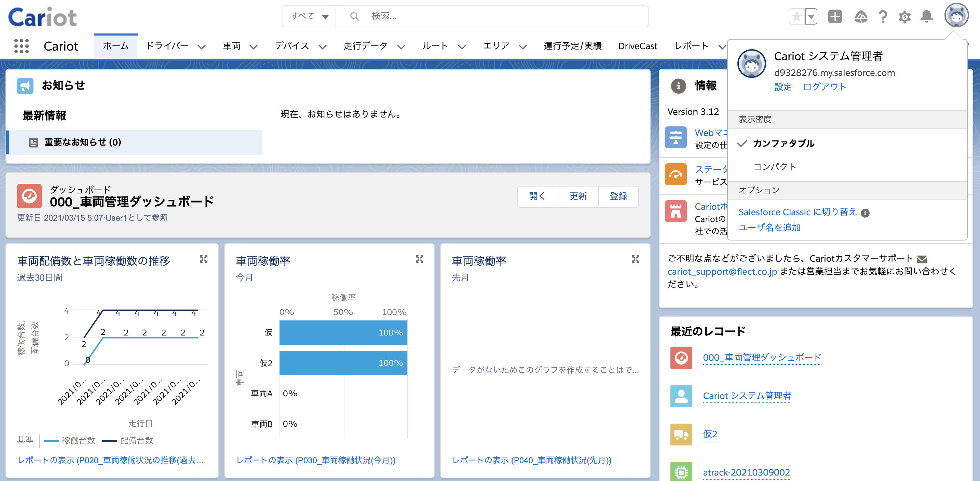Open report link P020_車両稼働状況の推移
Viewport: 980px width, 481px height.
coord(111,461)
